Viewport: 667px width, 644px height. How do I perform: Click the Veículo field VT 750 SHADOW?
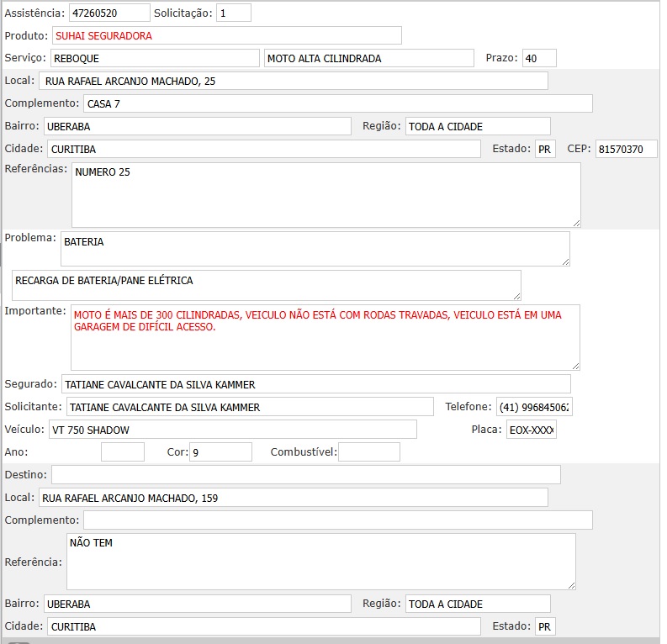[233, 430]
